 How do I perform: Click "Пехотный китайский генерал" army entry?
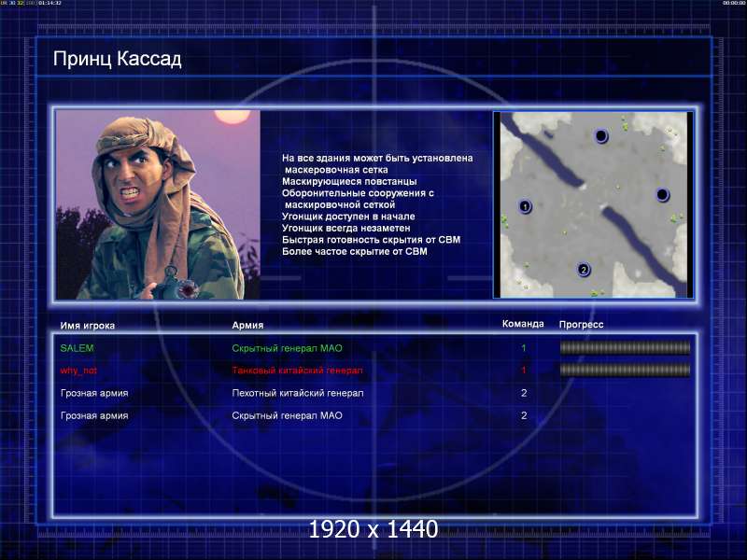point(297,393)
